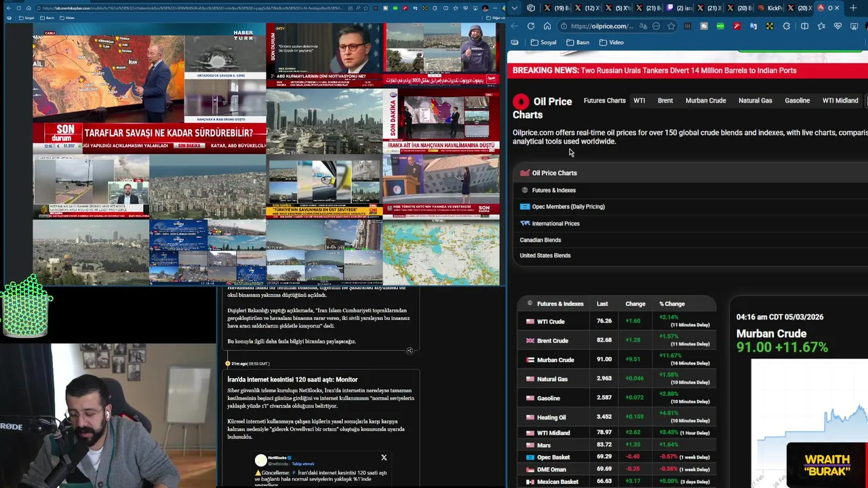Click the red pen extension icon
This screenshot has height=488, width=868.
[736, 26]
